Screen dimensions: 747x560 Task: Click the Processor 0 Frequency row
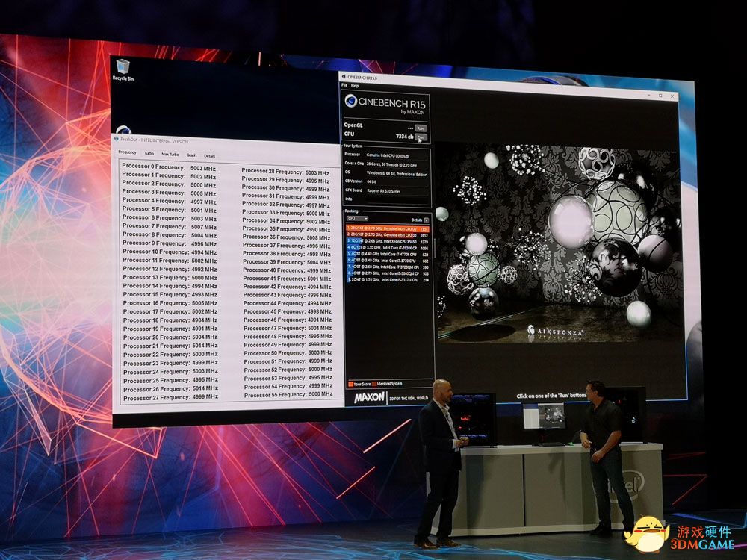[169, 167]
